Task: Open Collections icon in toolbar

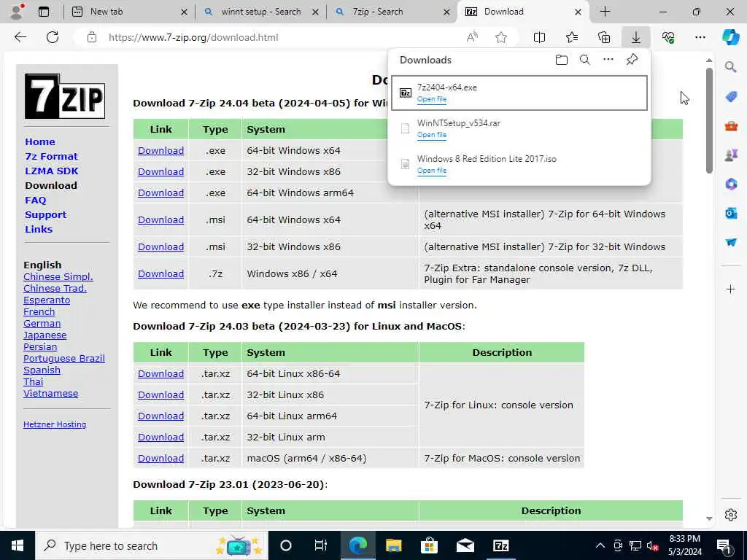Action: (x=604, y=37)
